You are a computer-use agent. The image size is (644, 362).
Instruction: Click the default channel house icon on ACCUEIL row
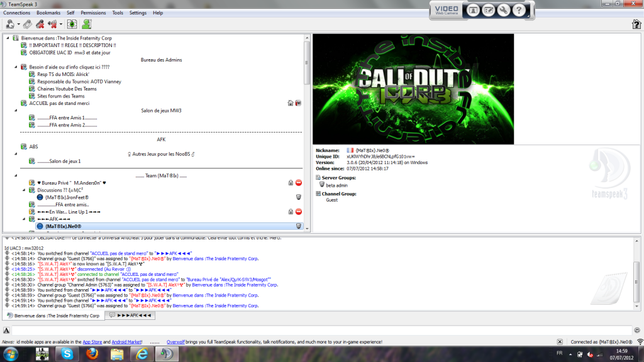[291, 103]
